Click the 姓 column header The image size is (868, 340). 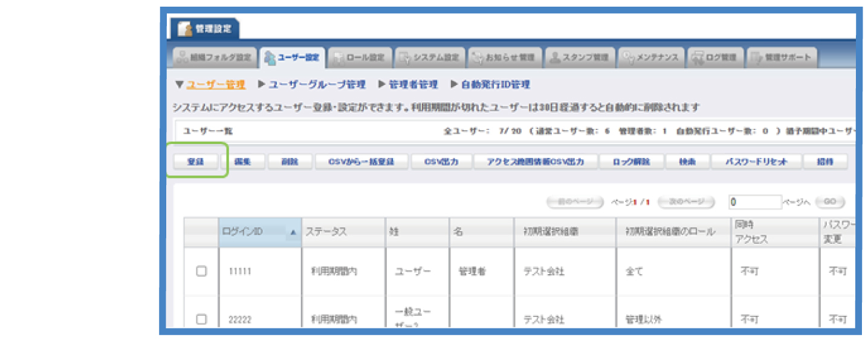pyautogui.click(x=417, y=232)
